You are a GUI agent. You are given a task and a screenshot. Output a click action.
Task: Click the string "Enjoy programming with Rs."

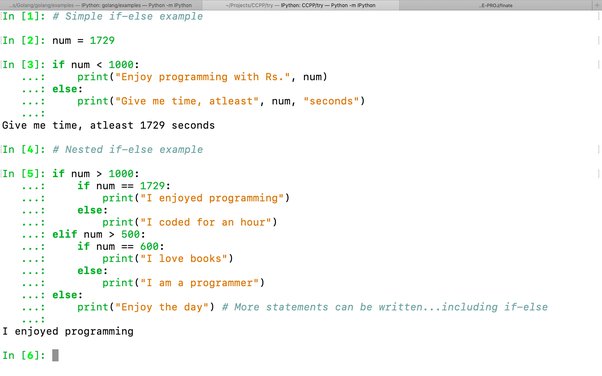[x=203, y=77]
